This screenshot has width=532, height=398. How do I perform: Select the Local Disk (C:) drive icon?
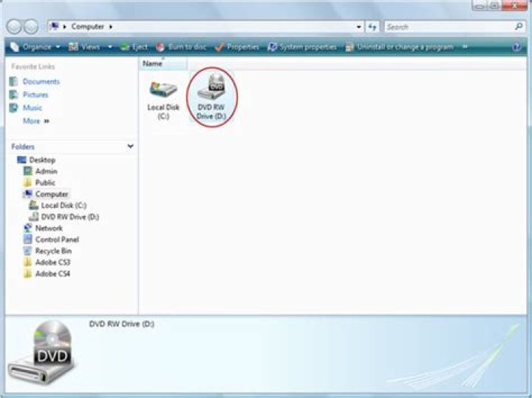click(163, 90)
